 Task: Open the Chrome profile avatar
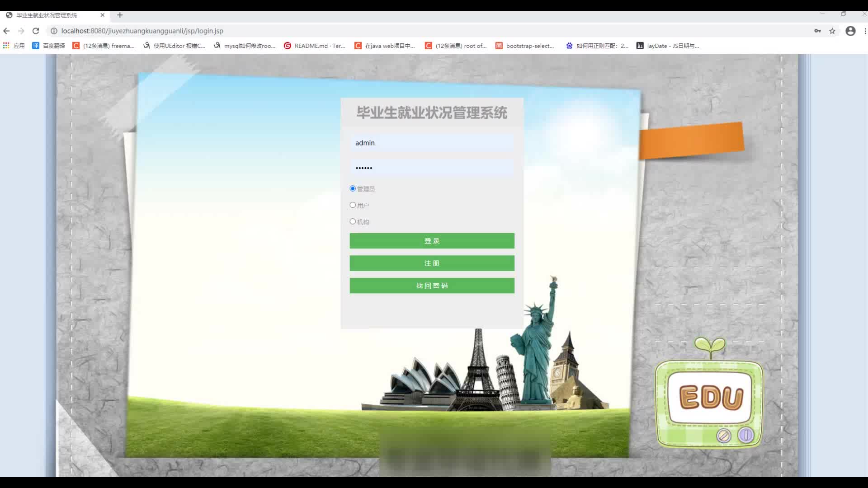click(x=850, y=31)
